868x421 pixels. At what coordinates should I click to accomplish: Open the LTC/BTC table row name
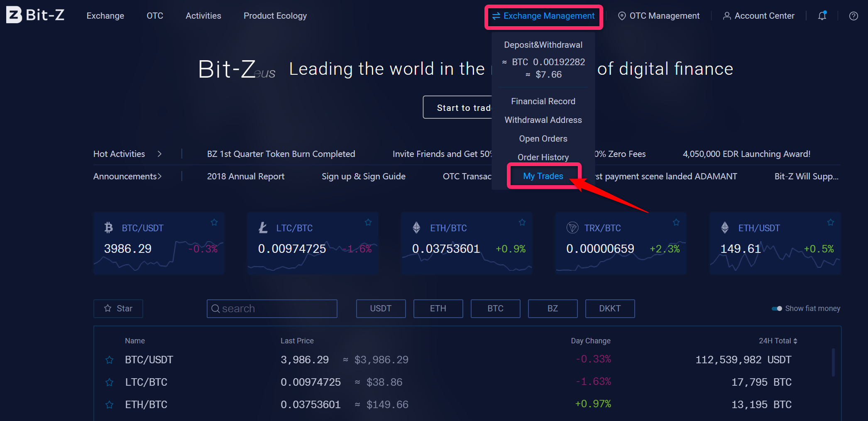[x=146, y=382]
